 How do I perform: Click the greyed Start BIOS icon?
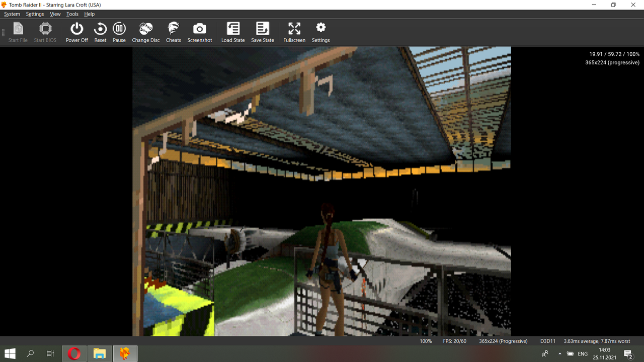45,33
